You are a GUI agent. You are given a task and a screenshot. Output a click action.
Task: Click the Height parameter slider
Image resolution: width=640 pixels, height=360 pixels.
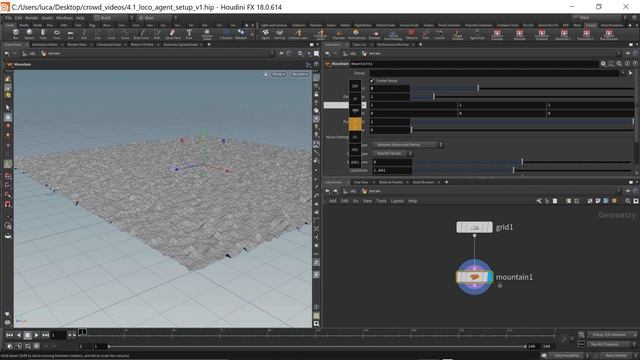point(522,88)
